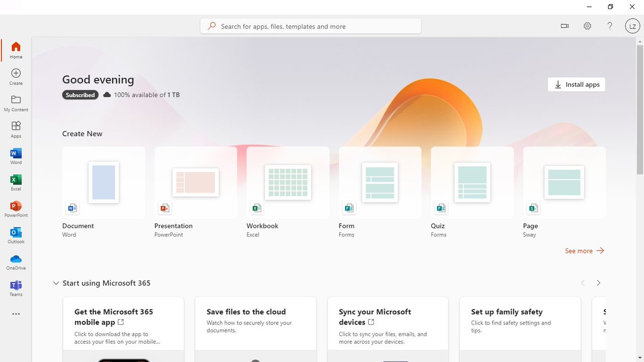Image resolution: width=644 pixels, height=362 pixels.
Task: Open Get the Microsoft 365 mobile app card
Action: pyautogui.click(x=123, y=329)
